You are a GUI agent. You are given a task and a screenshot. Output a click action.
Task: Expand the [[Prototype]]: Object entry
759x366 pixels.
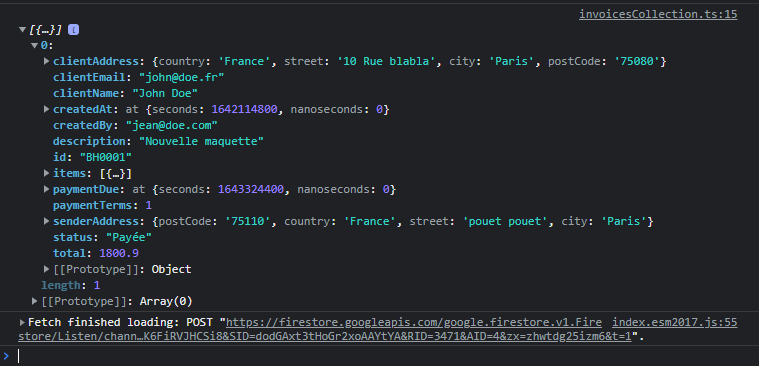(47, 269)
